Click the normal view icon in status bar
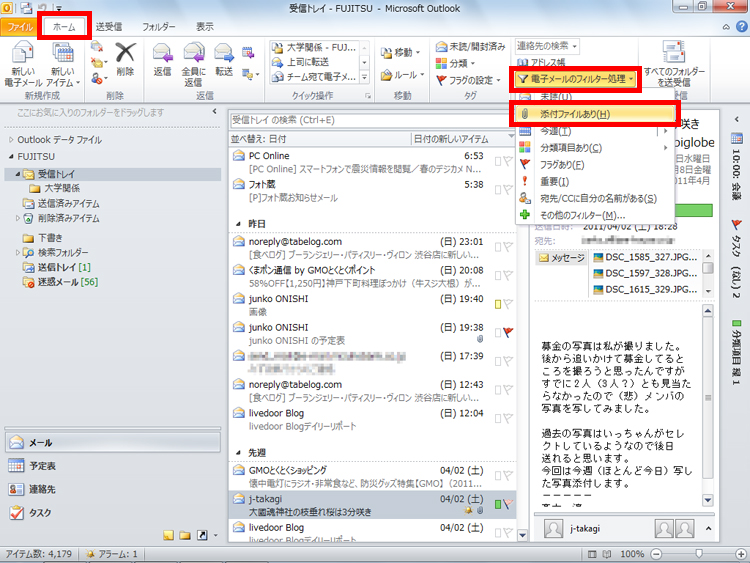750x563 pixels. (592, 554)
